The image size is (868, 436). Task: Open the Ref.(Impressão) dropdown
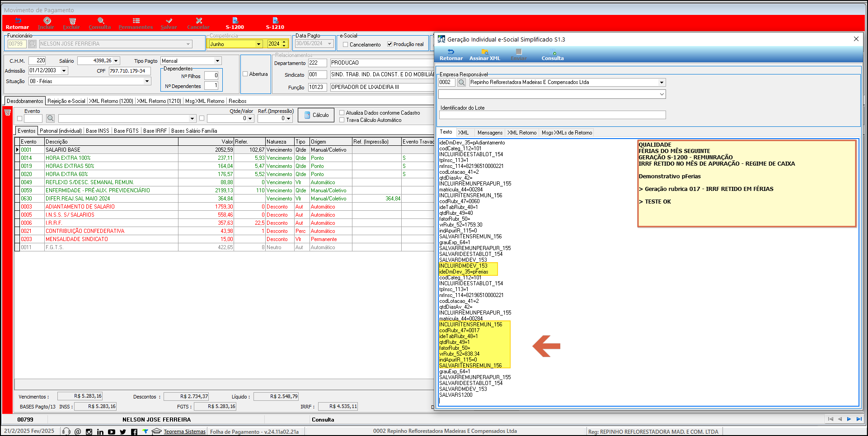point(288,118)
